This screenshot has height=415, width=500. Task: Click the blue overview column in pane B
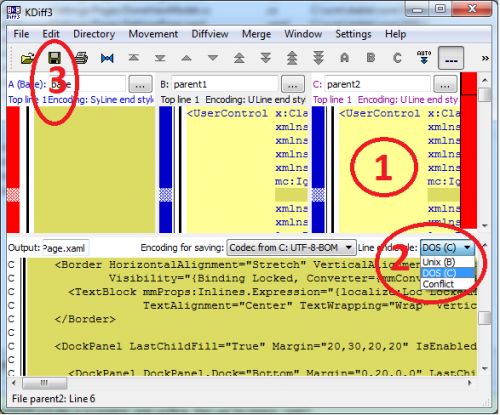(165, 170)
